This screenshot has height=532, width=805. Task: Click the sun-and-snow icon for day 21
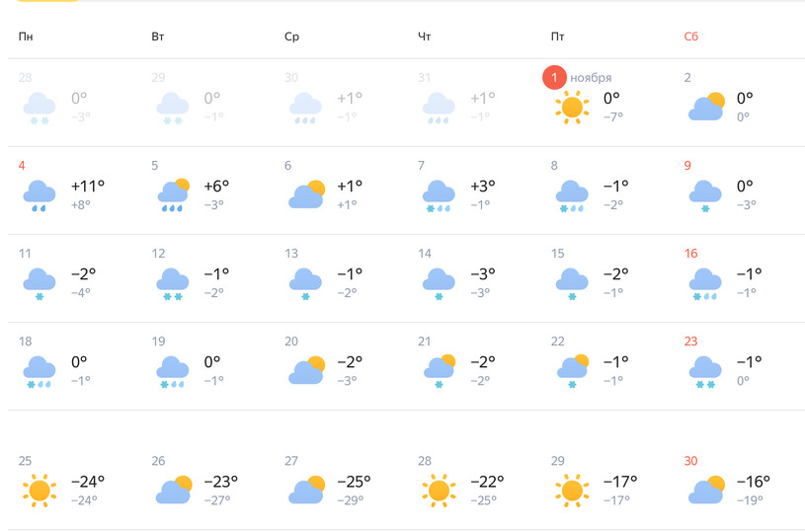click(440, 371)
